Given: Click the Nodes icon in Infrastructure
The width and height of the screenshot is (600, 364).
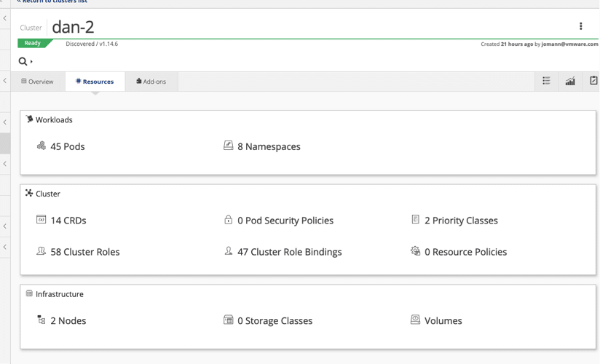Looking at the screenshot, I should pyautogui.click(x=42, y=320).
